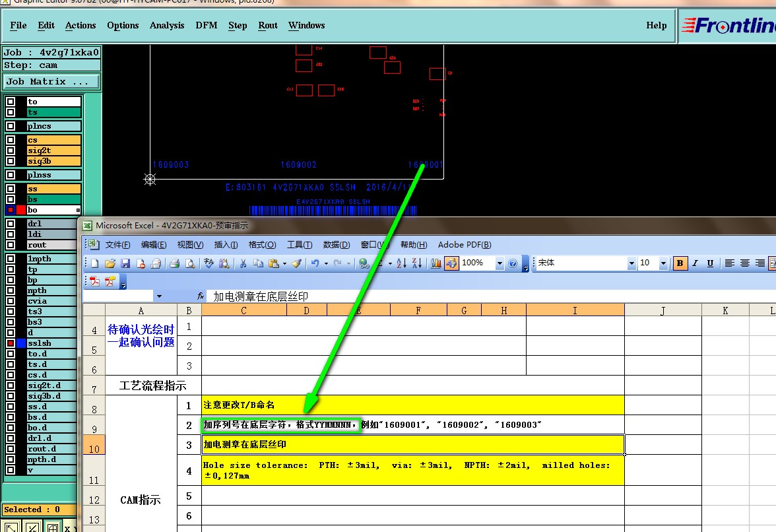This screenshot has height=532, width=776.
Task: Click the Help button in Graphic Editor
Action: [656, 25]
